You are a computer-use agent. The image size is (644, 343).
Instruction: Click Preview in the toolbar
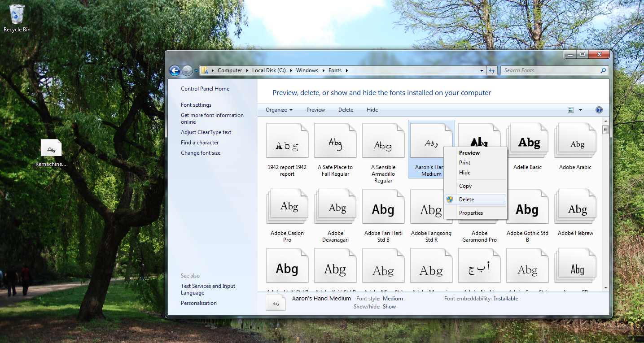click(x=315, y=110)
